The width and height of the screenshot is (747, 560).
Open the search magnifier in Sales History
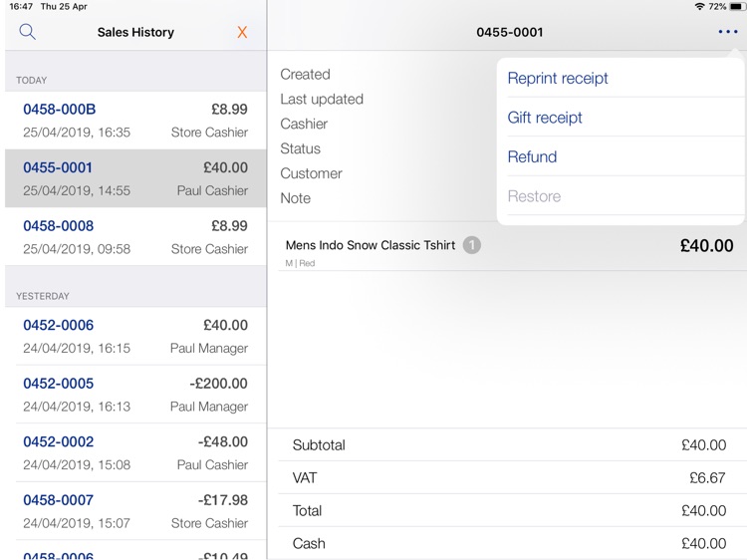(x=27, y=32)
